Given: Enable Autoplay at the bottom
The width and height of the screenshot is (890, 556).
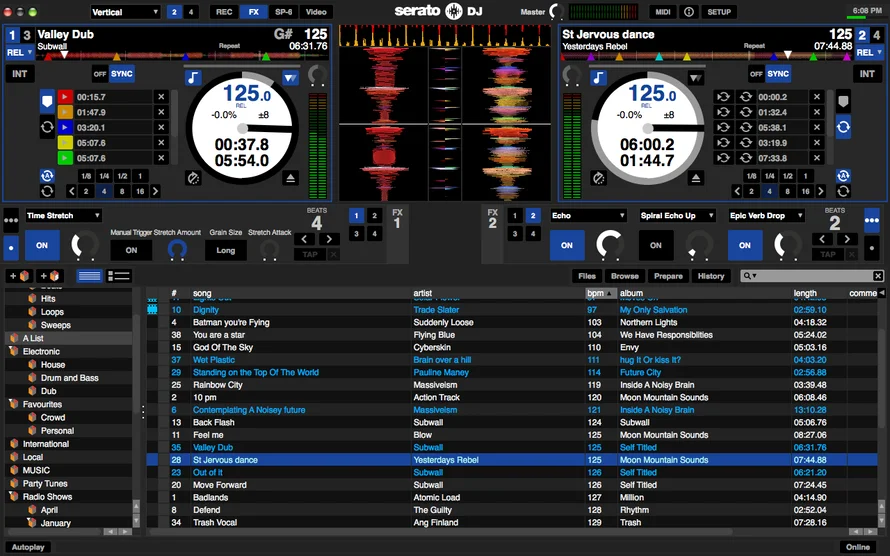Looking at the screenshot, I should 28,547.
